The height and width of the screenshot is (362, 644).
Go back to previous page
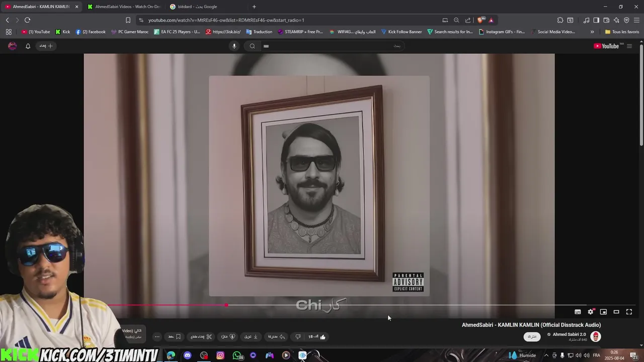[x=7, y=20]
